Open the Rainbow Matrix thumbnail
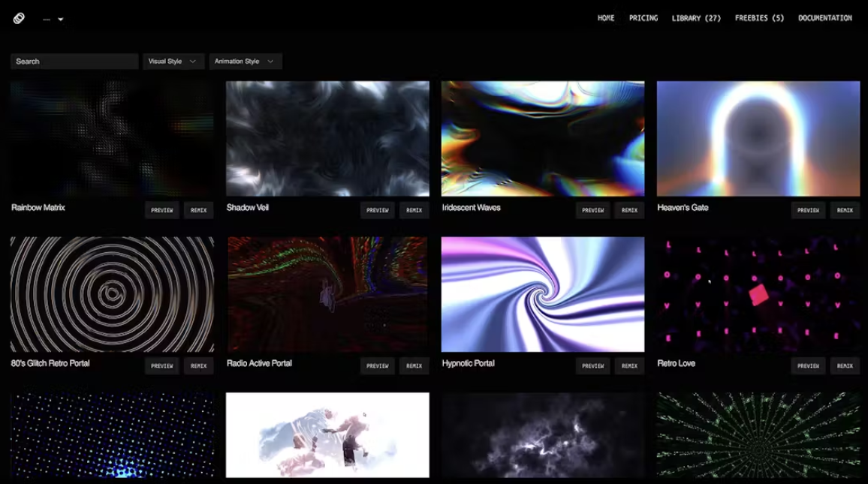The image size is (868, 484). (x=112, y=139)
